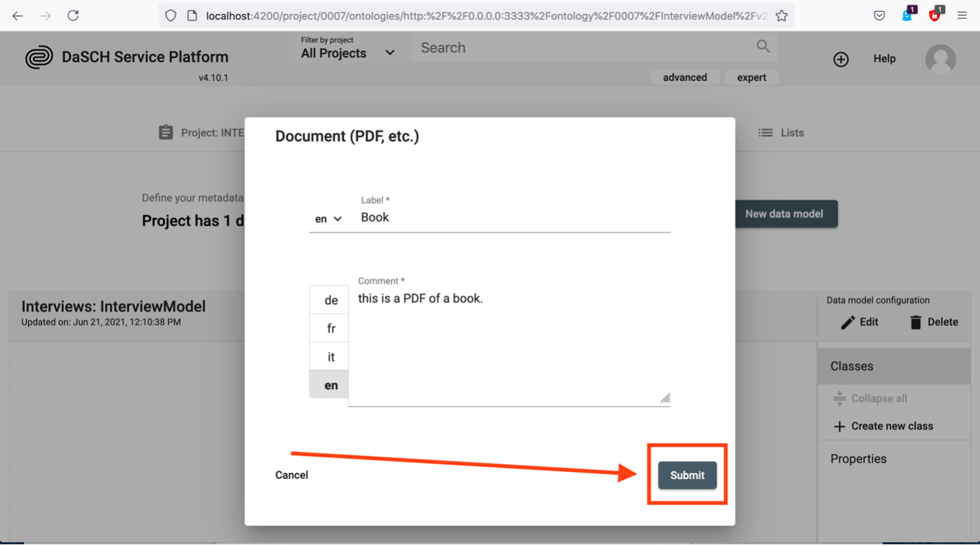Bookmark the page with star icon

click(781, 16)
